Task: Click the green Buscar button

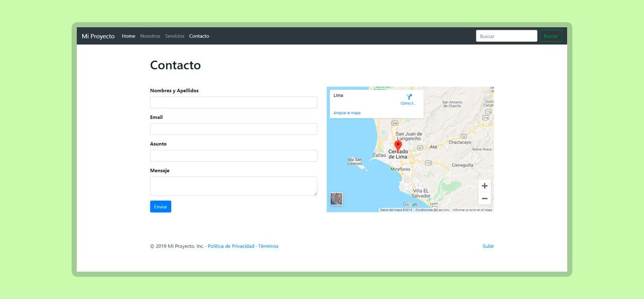Action: click(551, 36)
